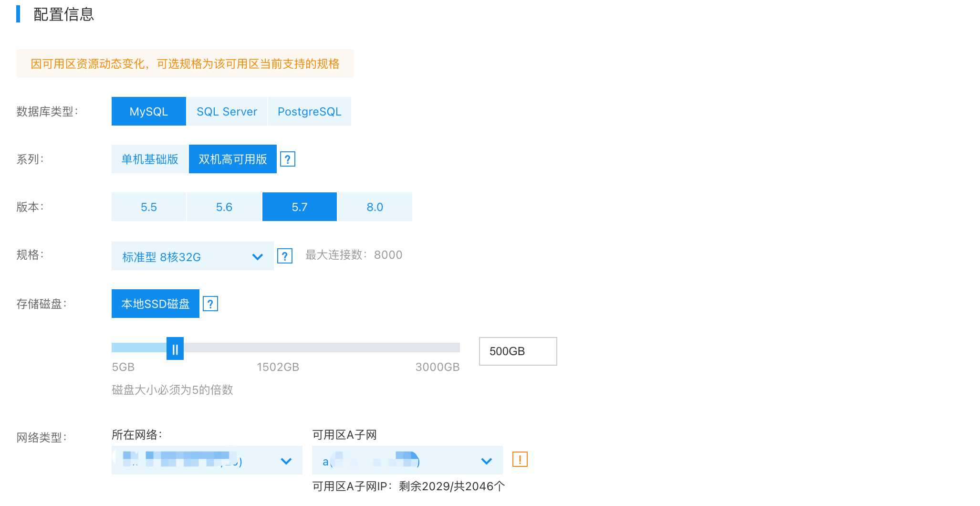Click the 配置信息 section heading
This screenshot has height=506, width=980.
click(64, 14)
